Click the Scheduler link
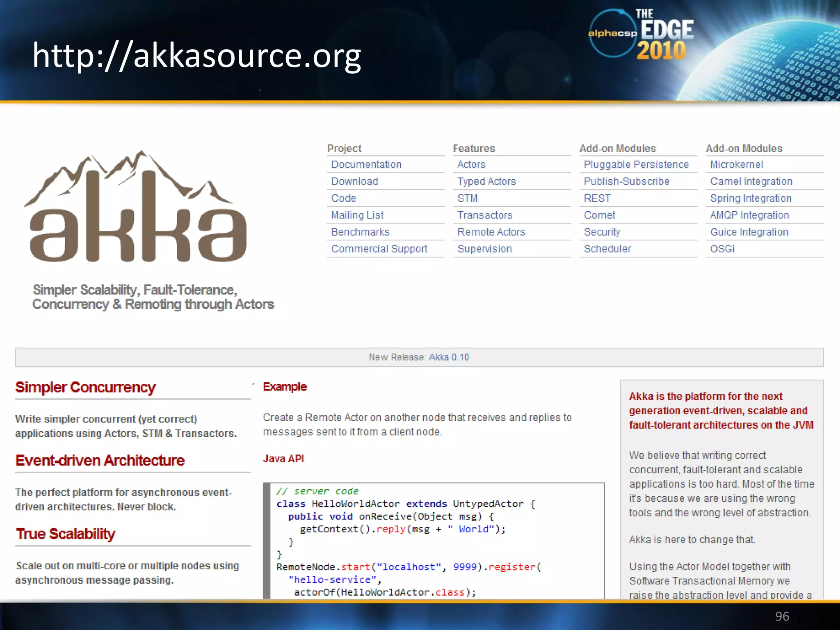This screenshot has width=840, height=630. [x=607, y=249]
